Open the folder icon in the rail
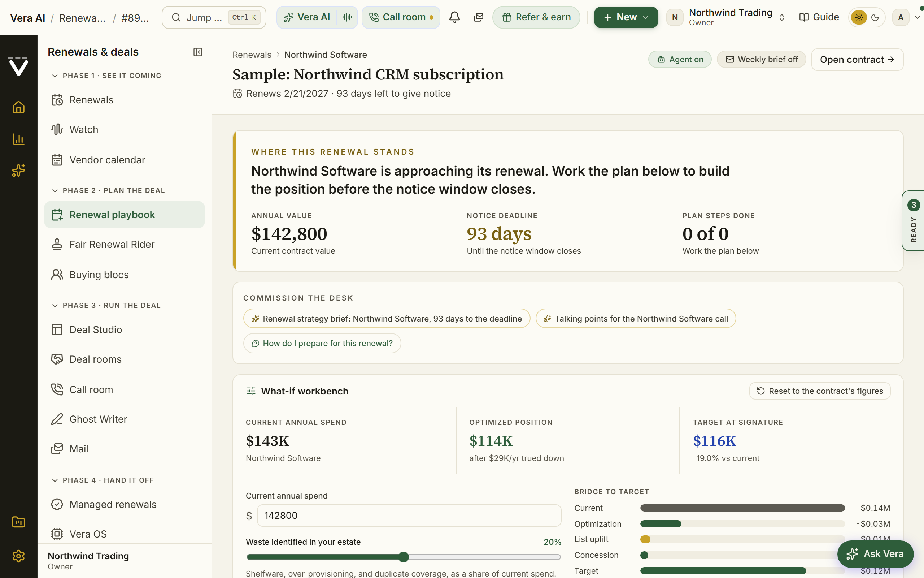924x578 pixels. pos(18,522)
